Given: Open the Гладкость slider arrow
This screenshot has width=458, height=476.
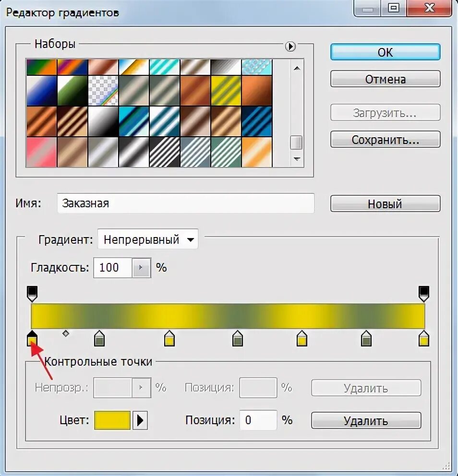Looking at the screenshot, I should coord(141,267).
